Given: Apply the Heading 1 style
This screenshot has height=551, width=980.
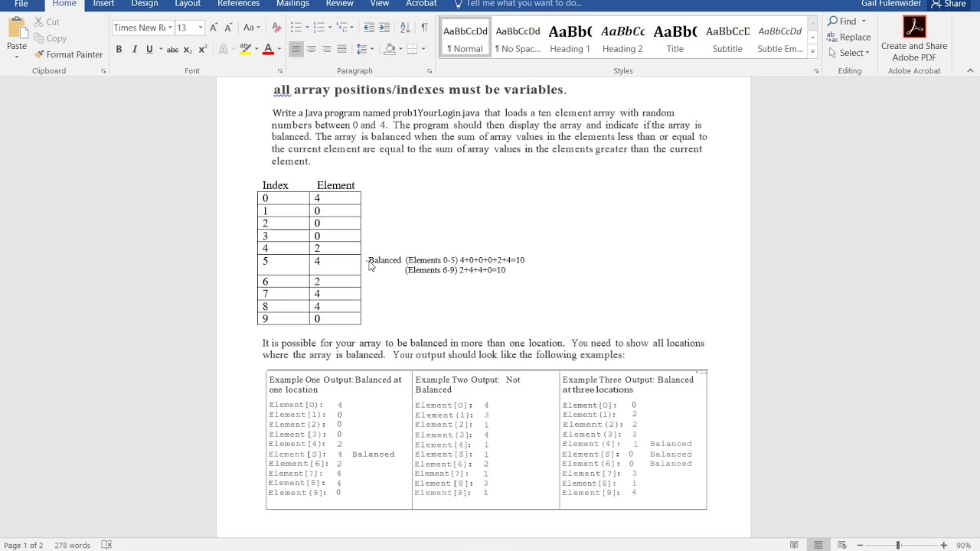Looking at the screenshot, I should point(570,38).
